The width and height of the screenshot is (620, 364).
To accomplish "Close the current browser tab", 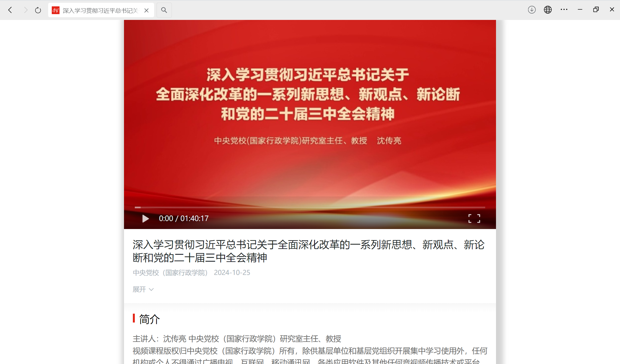I will [146, 11].
